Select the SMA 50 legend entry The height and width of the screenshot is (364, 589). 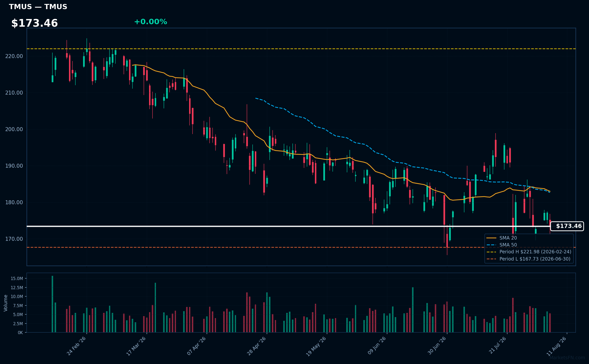[x=502, y=245]
